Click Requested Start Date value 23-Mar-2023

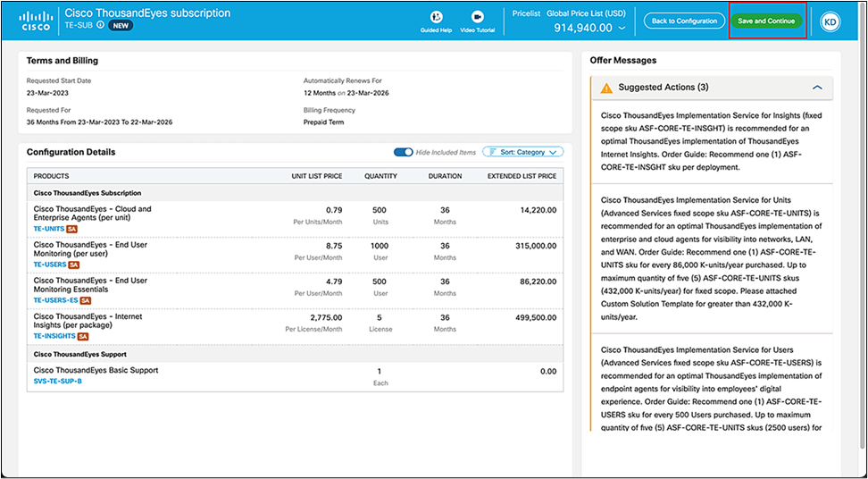(47, 93)
